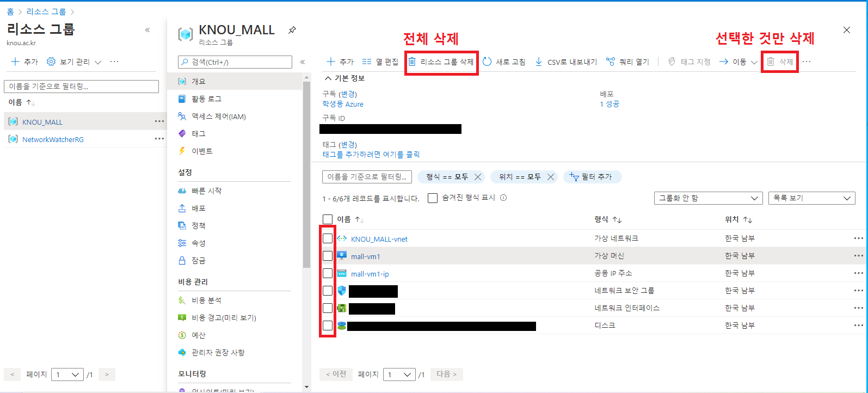Open ellipsis menu for mall-vm1-ip row
The width and height of the screenshot is (868, 393).
click(858, 273)
